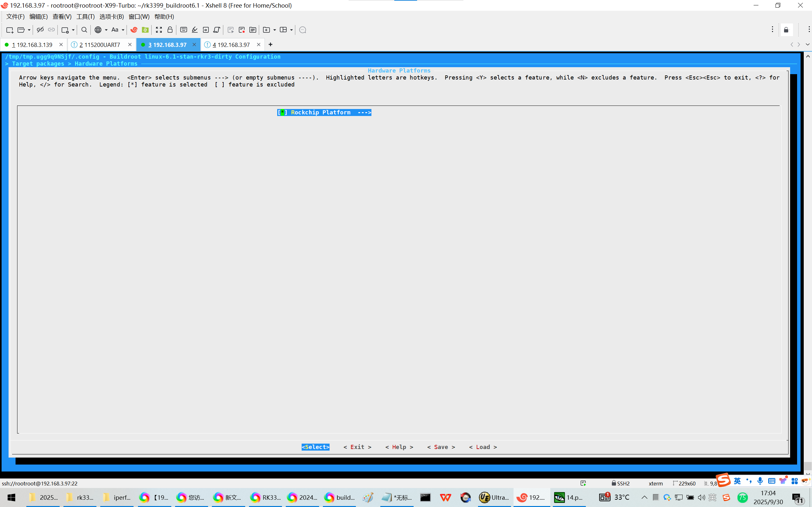This screenshot has height=507, width=812.
Task: Click the lock screen padlock icon
Action: pos(170,30)
